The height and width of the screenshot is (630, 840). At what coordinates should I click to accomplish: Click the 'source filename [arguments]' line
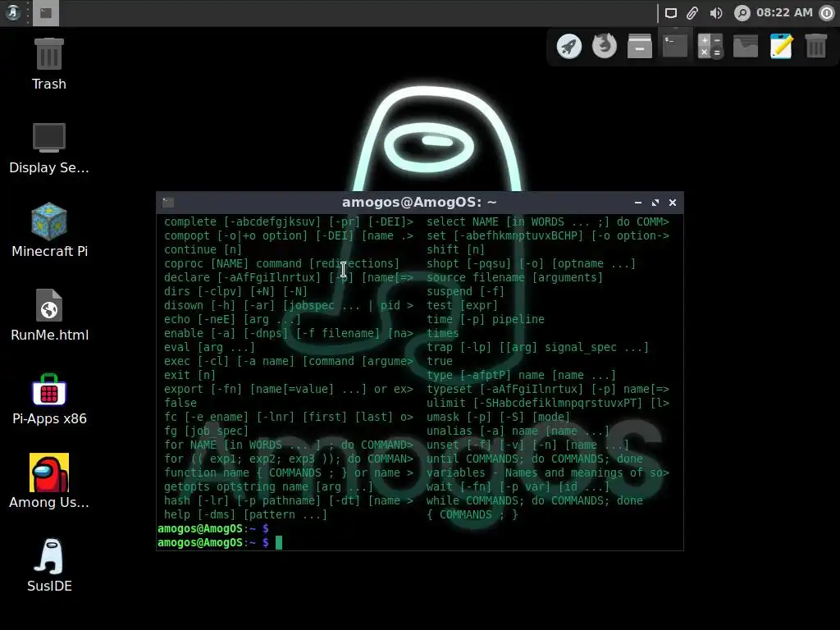pyautogui.click(x=515, y=277)
